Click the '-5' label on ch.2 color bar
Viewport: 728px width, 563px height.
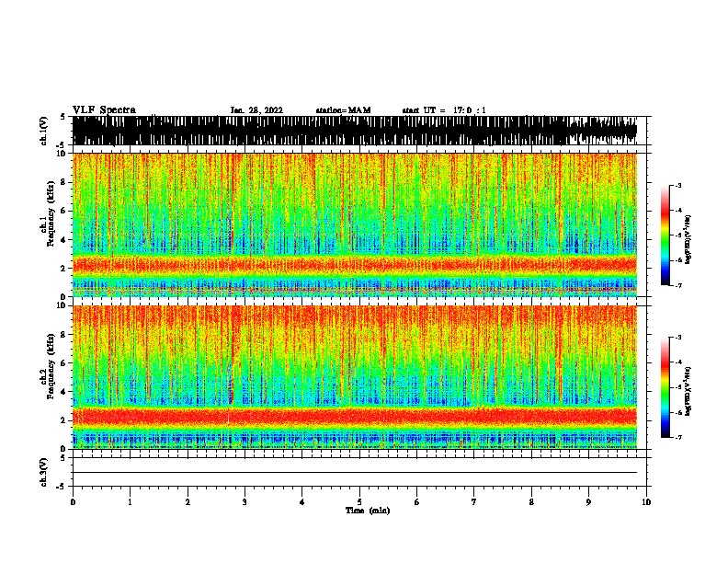[x=678, y=387]
